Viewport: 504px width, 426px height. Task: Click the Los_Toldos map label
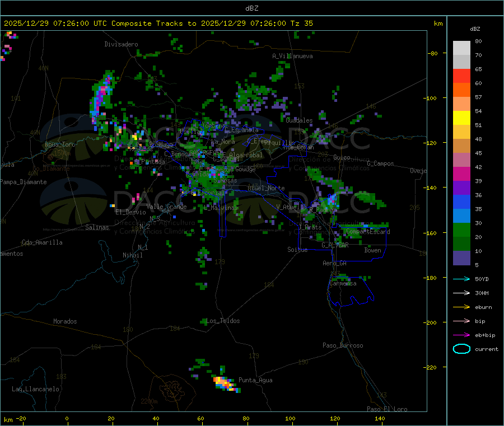pos(223,321)
